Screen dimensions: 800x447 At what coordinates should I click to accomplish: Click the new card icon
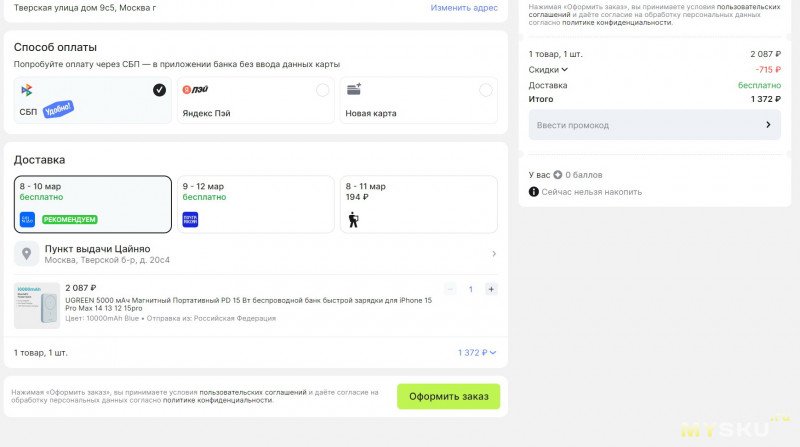353,90
